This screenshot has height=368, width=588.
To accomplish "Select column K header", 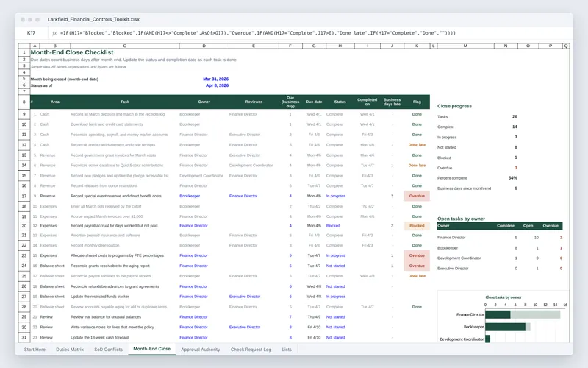I will point(417,46).
